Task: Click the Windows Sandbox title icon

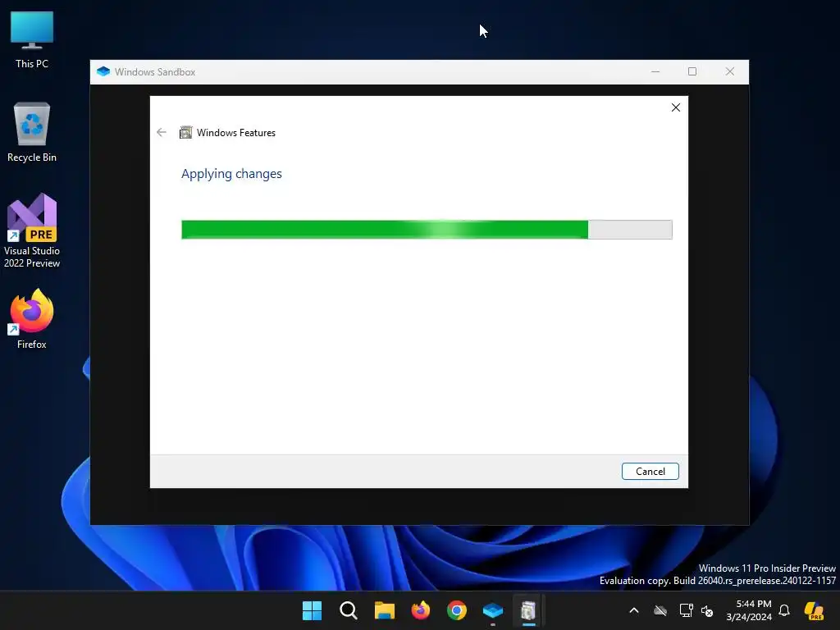Action: point(103,72)
